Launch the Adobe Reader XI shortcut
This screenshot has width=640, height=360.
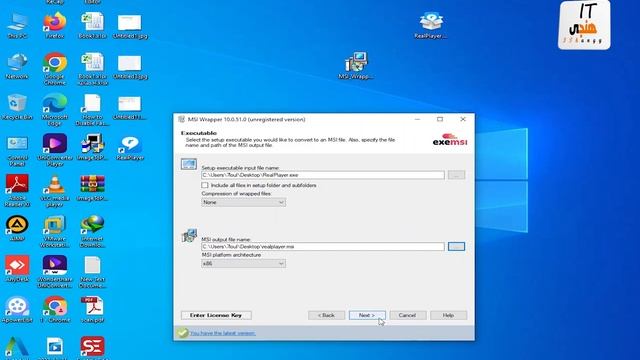[17, 190]
